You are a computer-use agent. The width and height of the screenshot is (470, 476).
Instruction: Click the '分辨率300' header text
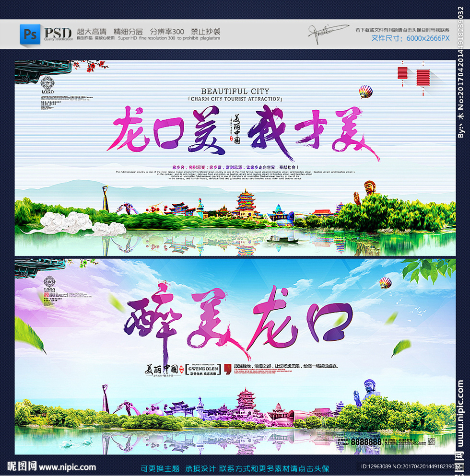(167, 31)
